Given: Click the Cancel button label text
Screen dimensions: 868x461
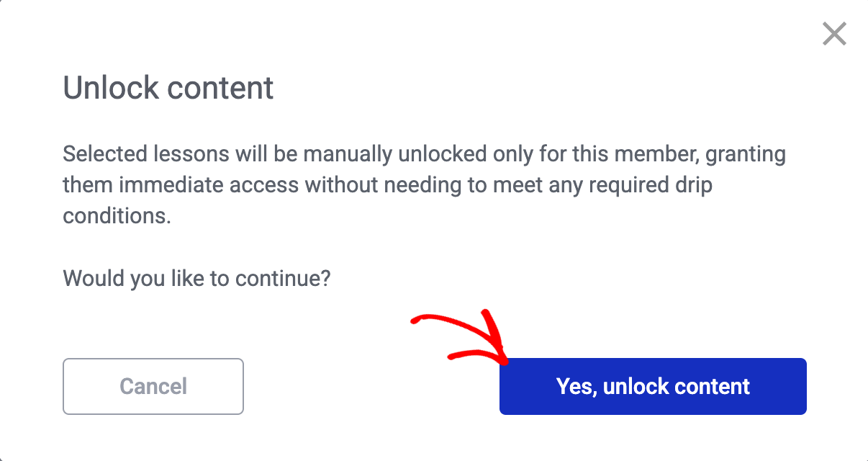Looking at the screenshot, I should (153, 386).
